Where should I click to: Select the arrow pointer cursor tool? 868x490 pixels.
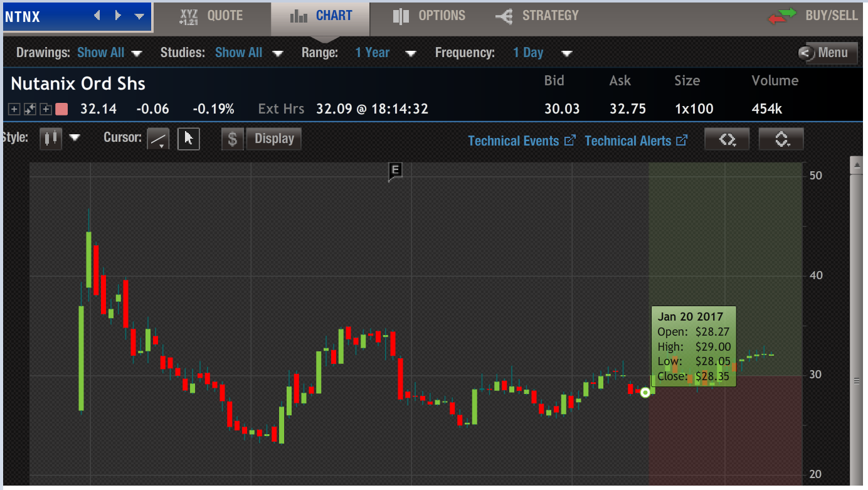coord(189,139)
